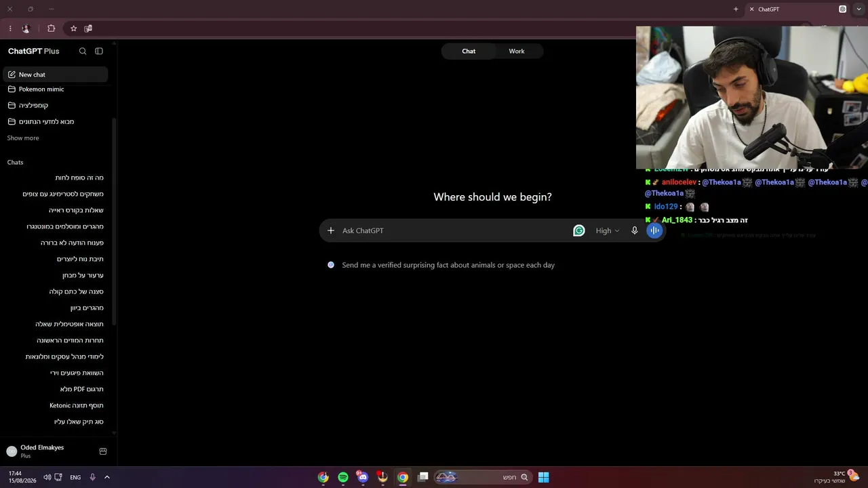Collapse the ChatGPT sidebar panel icon
This screenshot has height=488, width=868.
[x=99, y=51]
